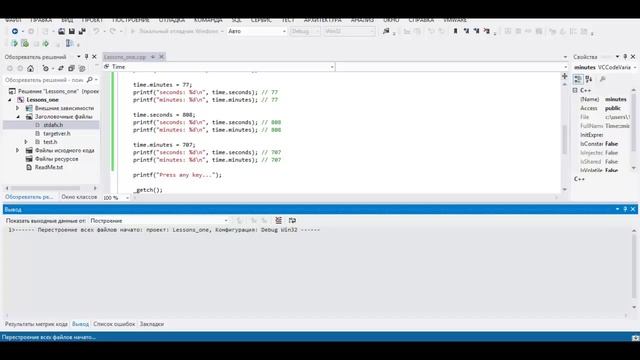Toggle a bookmark using the bookmark toolbar icon
Screen dimensions: 640x360
456,31
